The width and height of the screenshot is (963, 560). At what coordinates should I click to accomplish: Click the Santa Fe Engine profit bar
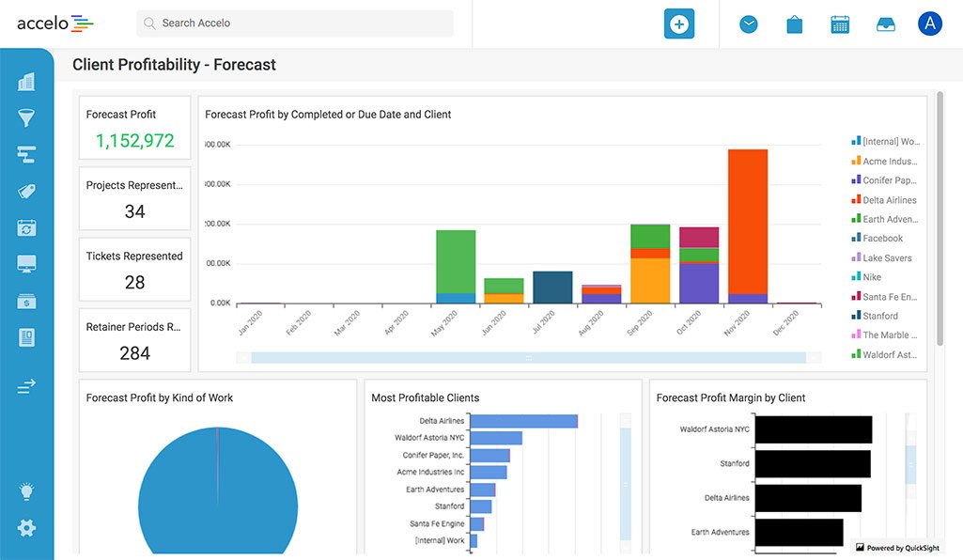tap(477, 523)
